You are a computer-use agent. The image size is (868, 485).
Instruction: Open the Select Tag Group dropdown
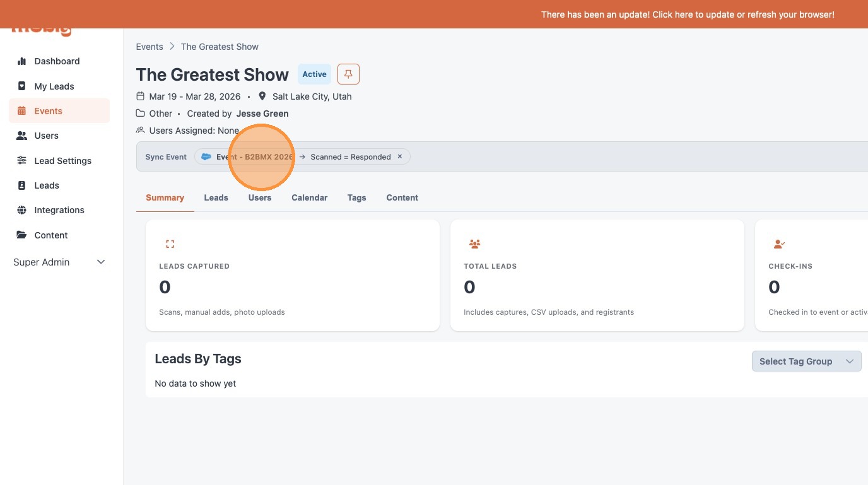(806, 361)
